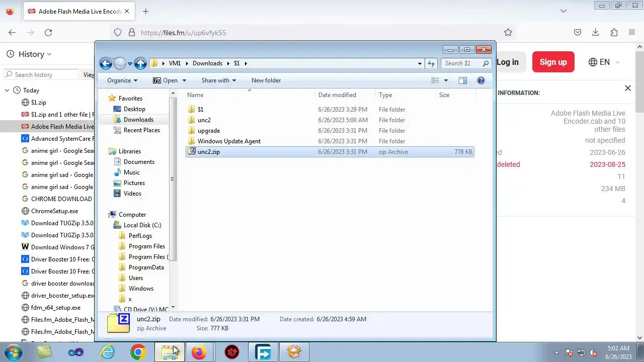Open $1.zip history entry
644x362 pixels.
(x=38, y=103)
